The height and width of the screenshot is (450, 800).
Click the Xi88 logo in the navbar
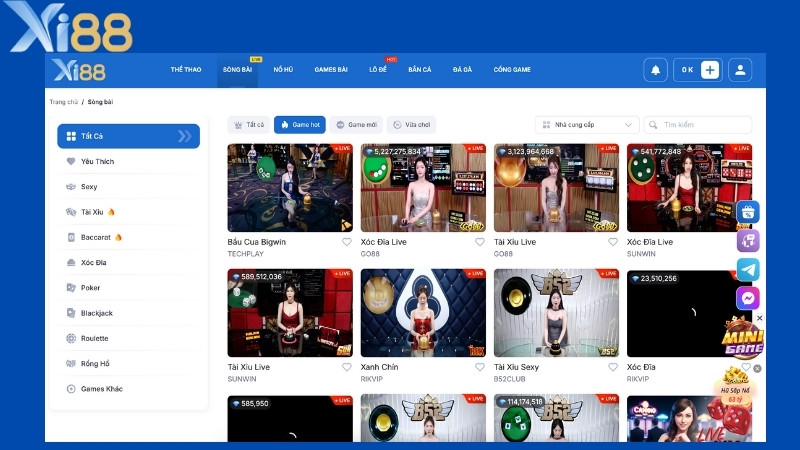[x=80, y=70]
